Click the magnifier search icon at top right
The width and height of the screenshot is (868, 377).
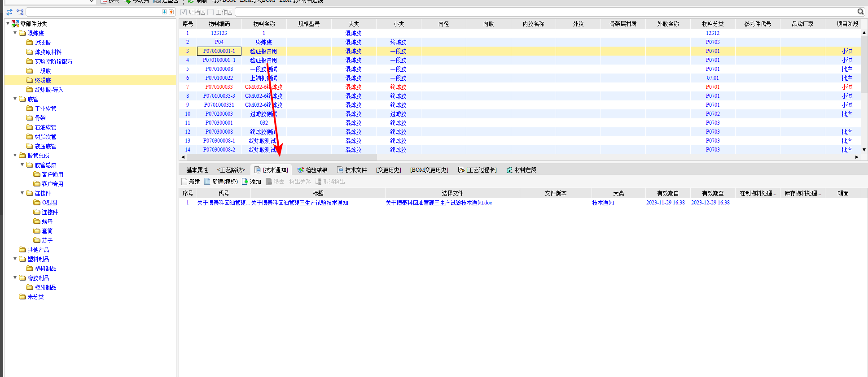(x=860, y=12)
